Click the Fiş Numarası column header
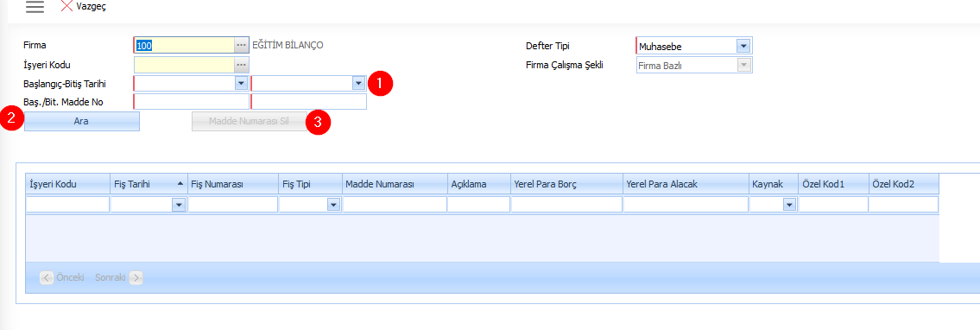 pos(233,184)
